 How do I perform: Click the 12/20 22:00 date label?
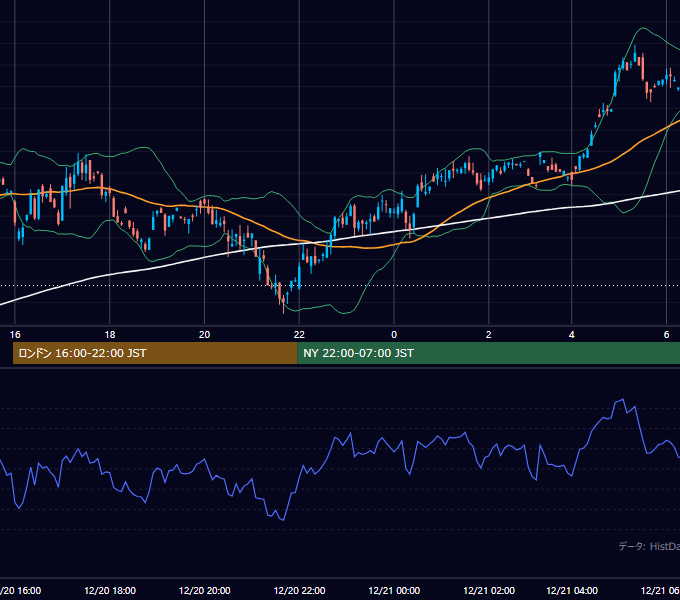[300, 591]
